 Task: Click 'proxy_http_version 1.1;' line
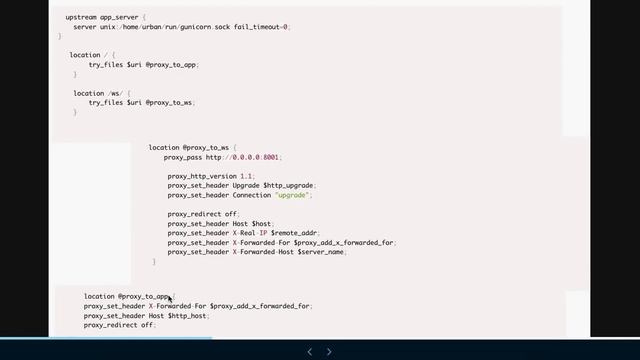211,176
